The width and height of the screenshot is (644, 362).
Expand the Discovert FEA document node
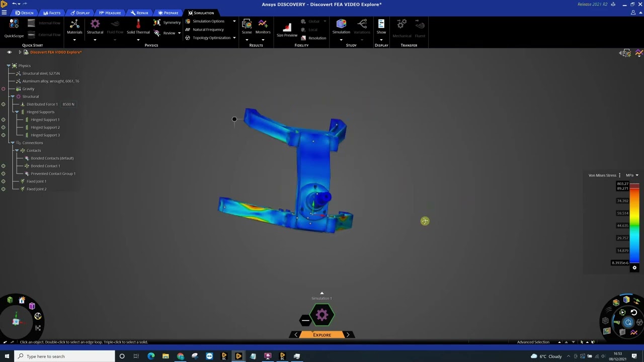20,52
